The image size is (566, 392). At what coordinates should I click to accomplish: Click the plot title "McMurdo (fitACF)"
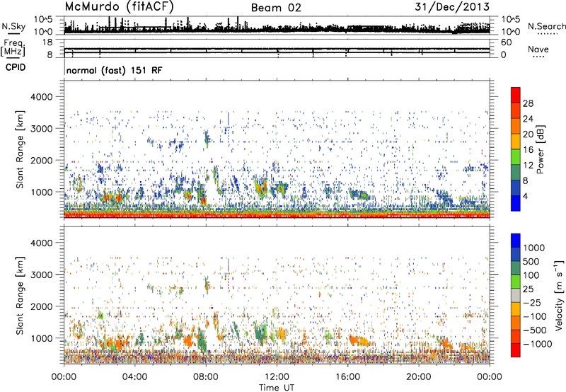tap(119, 7)
